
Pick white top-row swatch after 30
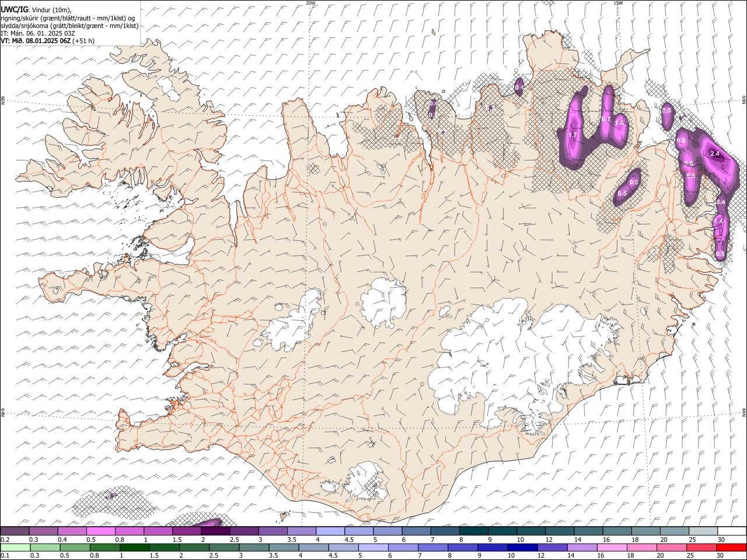tap(732, 531)
